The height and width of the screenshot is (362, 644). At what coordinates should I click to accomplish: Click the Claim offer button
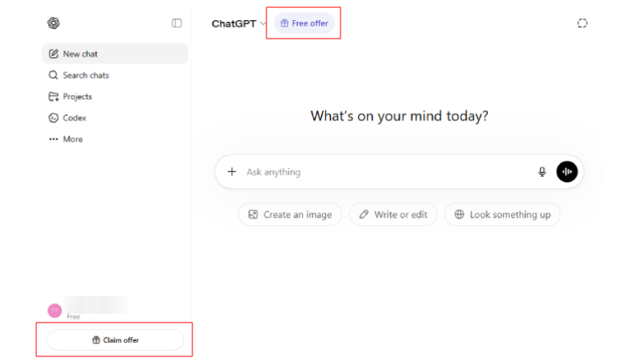[x=115, y=339]
